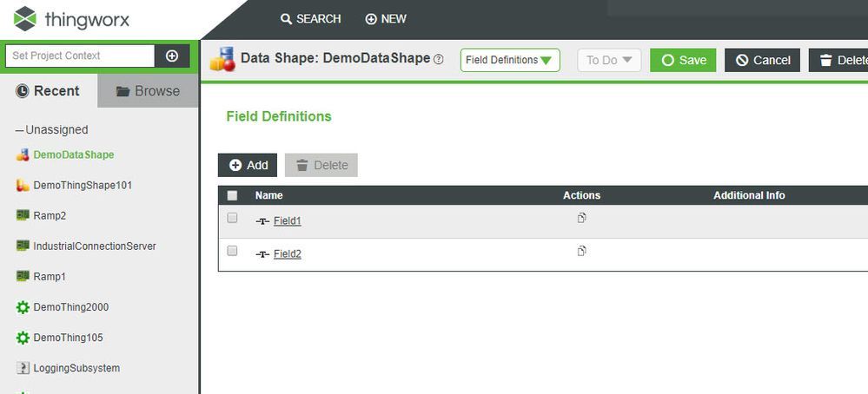The height and width of the screenshot is (394, 868).
Task: Open DemoThing2000 from the recent list
Action: pos(71,306)
